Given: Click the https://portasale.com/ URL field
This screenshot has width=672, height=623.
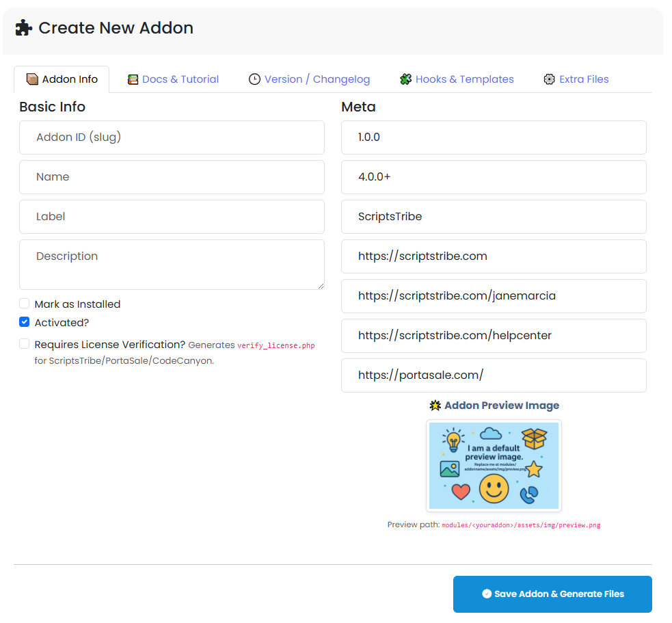Looking at the screenshot, I should coord(494,375).
